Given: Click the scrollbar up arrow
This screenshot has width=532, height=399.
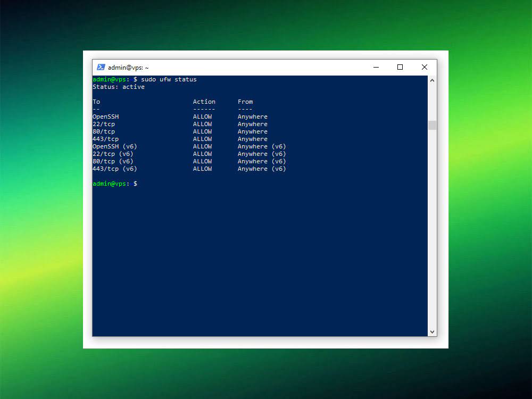Looking at the screenshot, I should pos(432,80).
